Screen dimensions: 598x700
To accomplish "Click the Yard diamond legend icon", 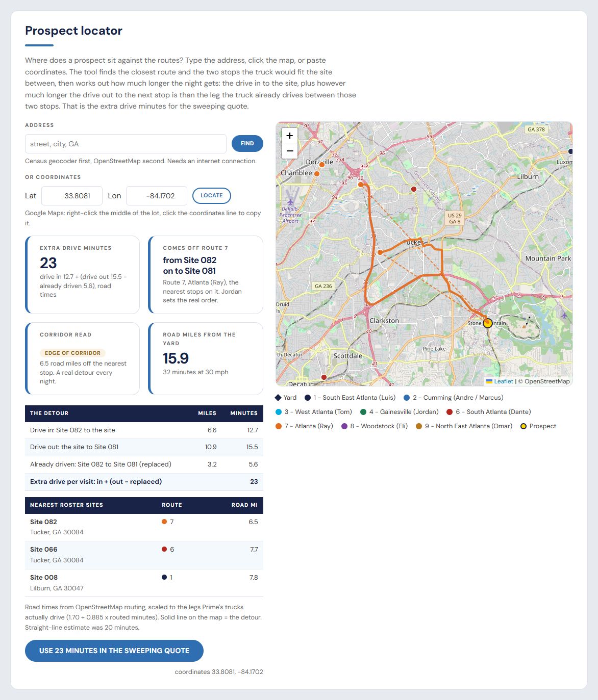I will (278, 398).
